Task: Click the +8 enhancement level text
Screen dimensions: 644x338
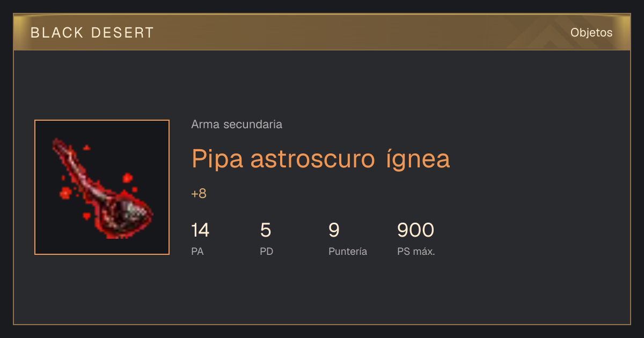Action: coord(199,194)
